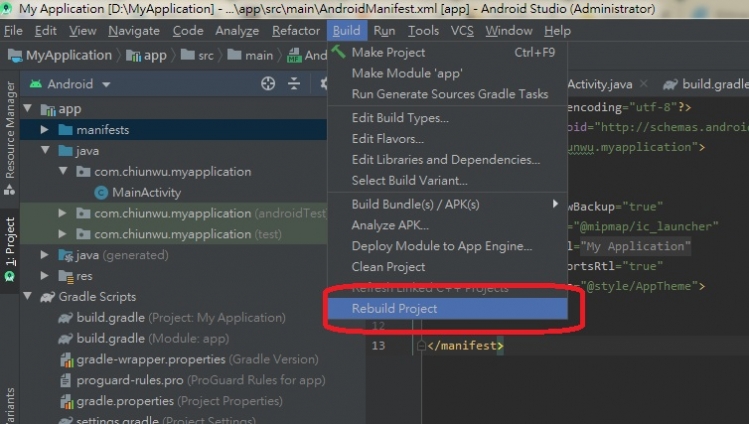The image size is (749, 424).
Task: Collapse the Gradle Scripts node
Action: [28, 296]
